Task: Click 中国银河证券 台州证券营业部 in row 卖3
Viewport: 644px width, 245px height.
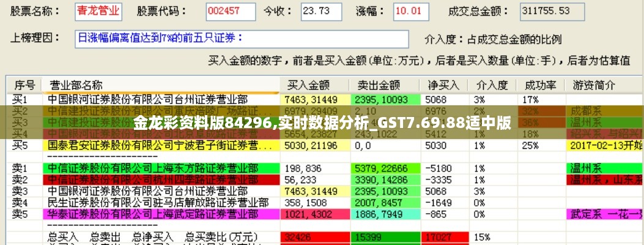Action: tap(148, 191)
